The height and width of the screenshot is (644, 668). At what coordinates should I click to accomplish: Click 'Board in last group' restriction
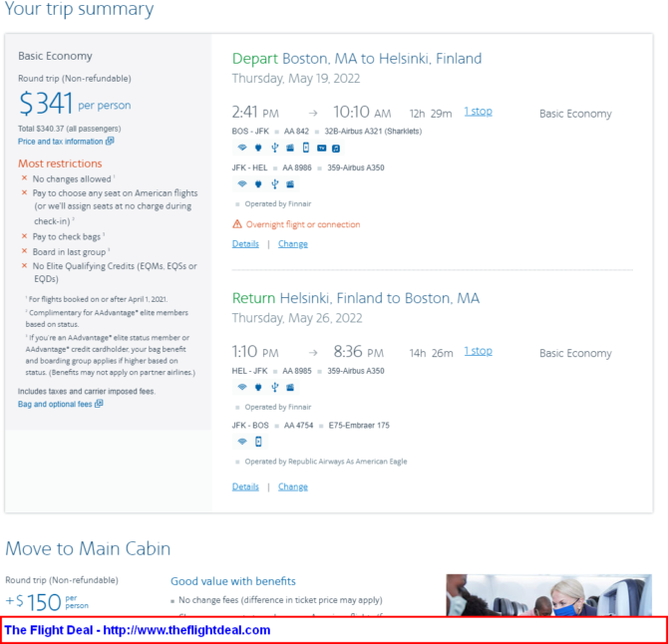coord(69,252)
